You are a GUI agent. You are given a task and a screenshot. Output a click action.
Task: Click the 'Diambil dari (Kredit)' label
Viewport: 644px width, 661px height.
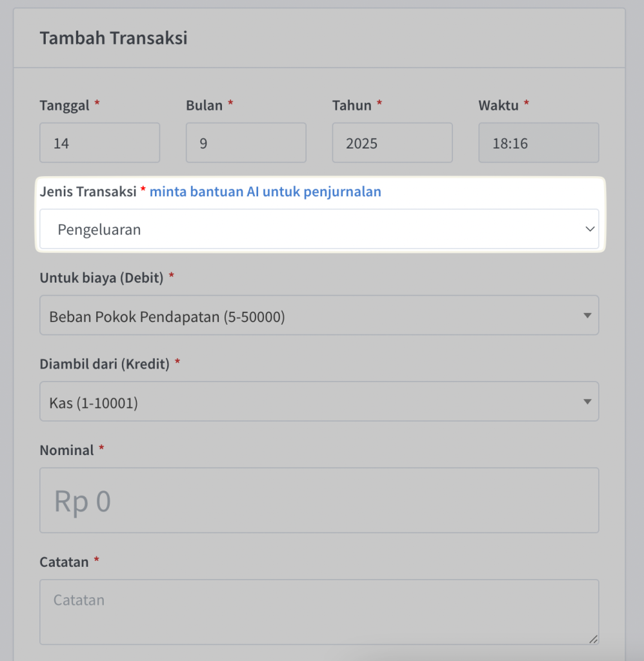point(105,364)
